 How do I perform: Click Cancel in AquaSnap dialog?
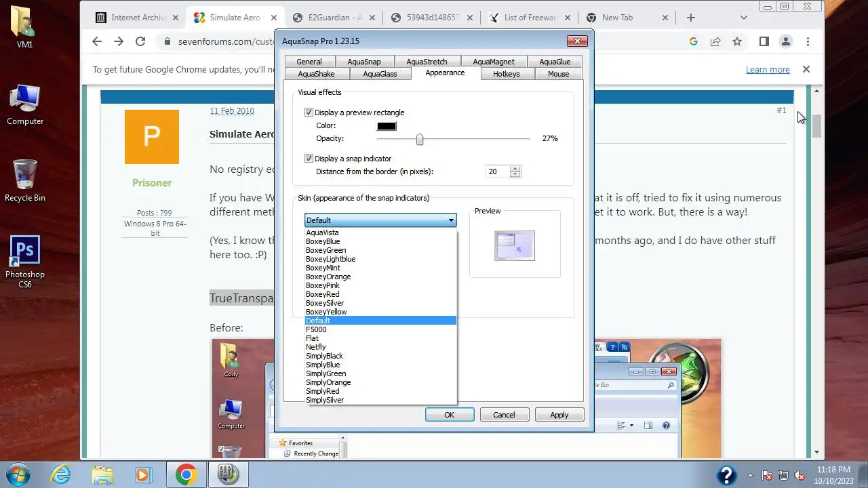504,415
